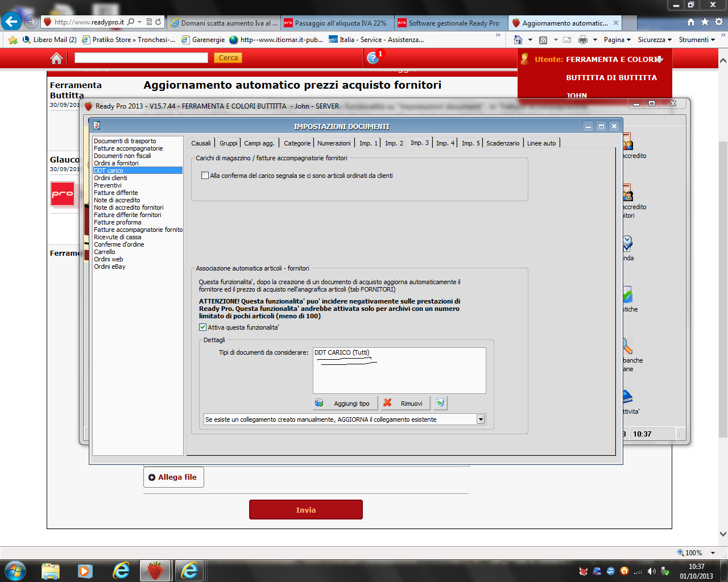Open the Strumenti menu dropdown

point(697,40)
